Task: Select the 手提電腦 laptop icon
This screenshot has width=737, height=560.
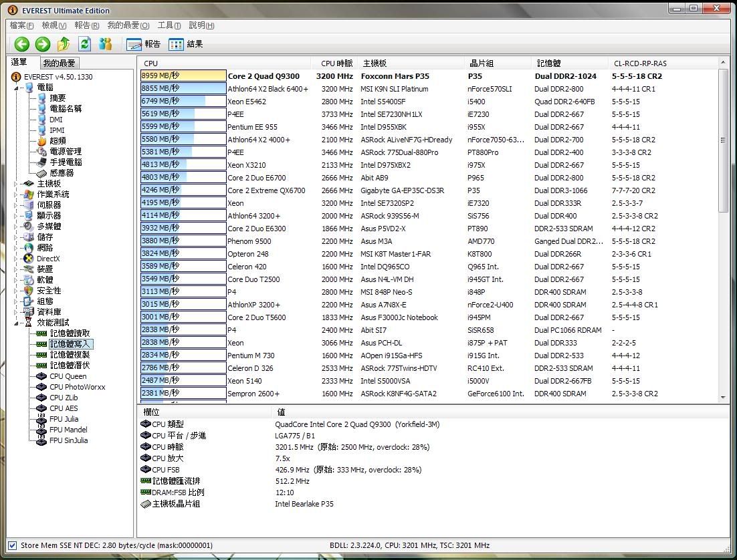Action: coord(42,162)
